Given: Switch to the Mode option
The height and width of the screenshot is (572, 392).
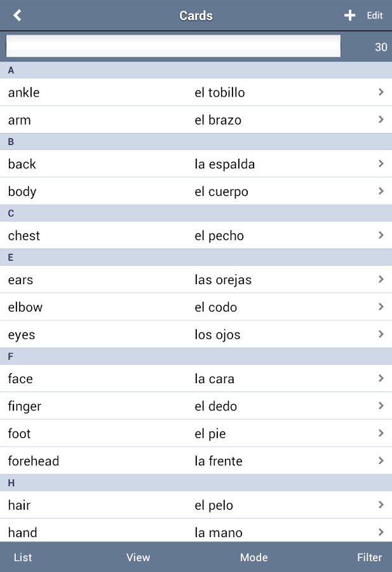Looking at the screenshot, I should point(253,557).
